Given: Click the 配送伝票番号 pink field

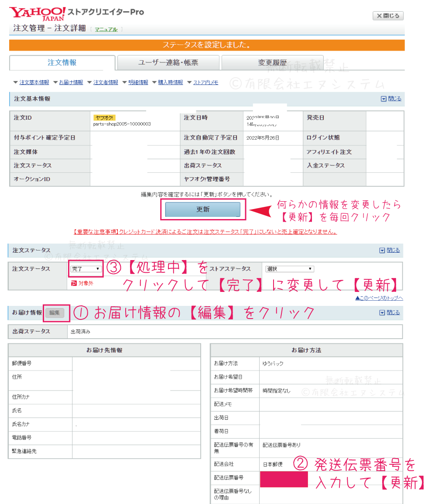Looking at the screenshot, I should point(284,479).
